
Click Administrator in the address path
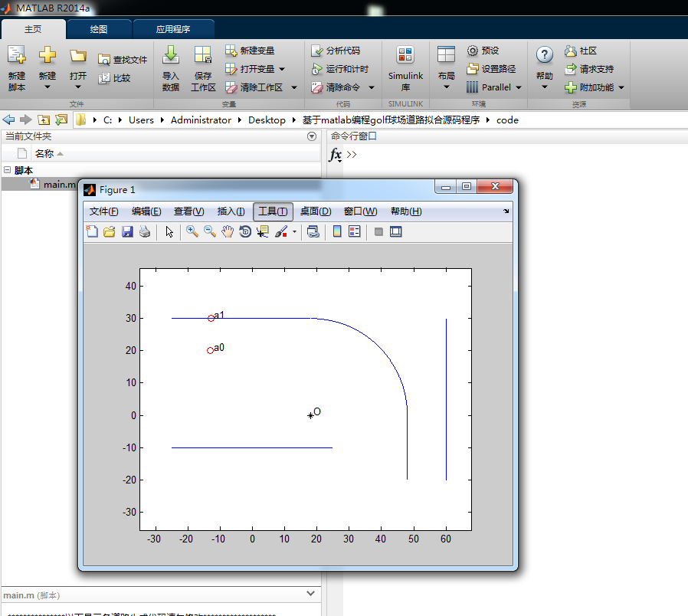[201, 120]
